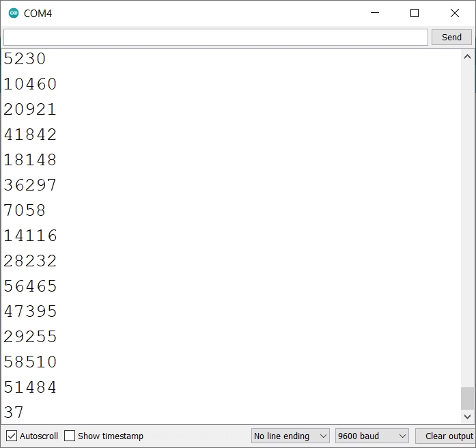Click the last output line reading 37
476x448 pixels.
pos(14,412)
